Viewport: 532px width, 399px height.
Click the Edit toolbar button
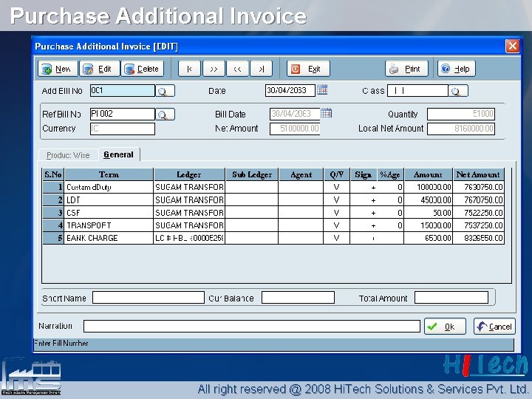pyautogui.click(x=100, y=69)
